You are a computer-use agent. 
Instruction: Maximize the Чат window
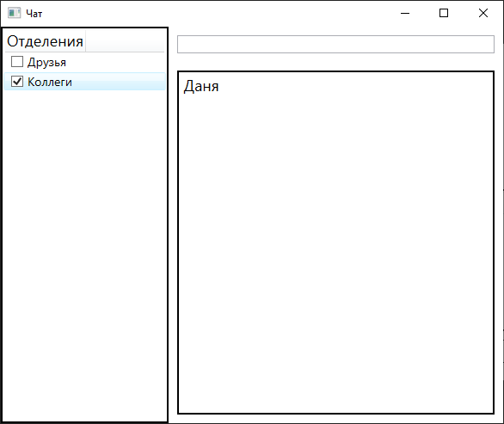[x=444, y=13]
